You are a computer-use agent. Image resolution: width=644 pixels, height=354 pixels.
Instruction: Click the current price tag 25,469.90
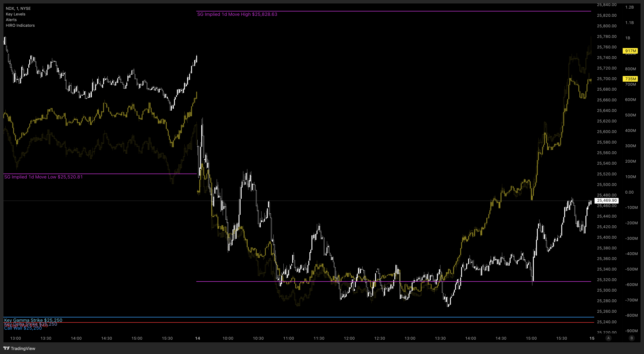pos(607,200)
